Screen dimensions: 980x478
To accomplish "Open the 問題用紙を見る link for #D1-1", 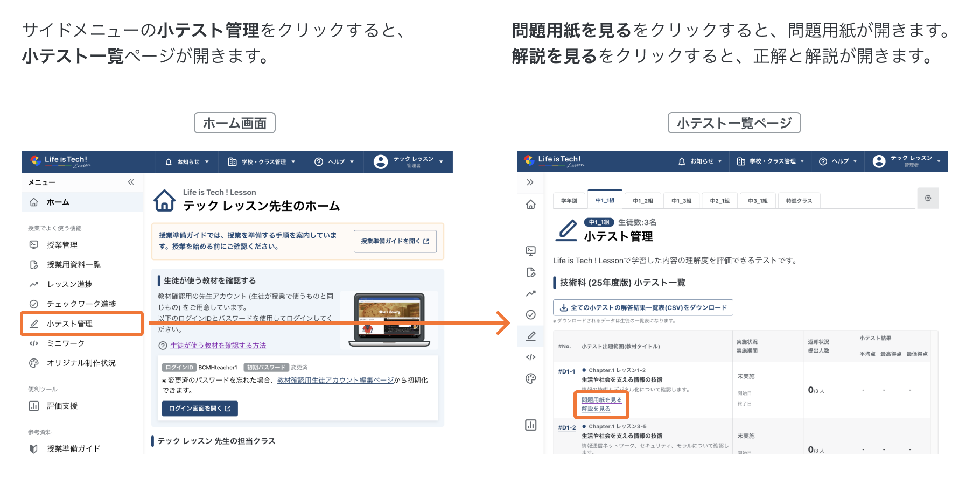I will click(601, 400).
